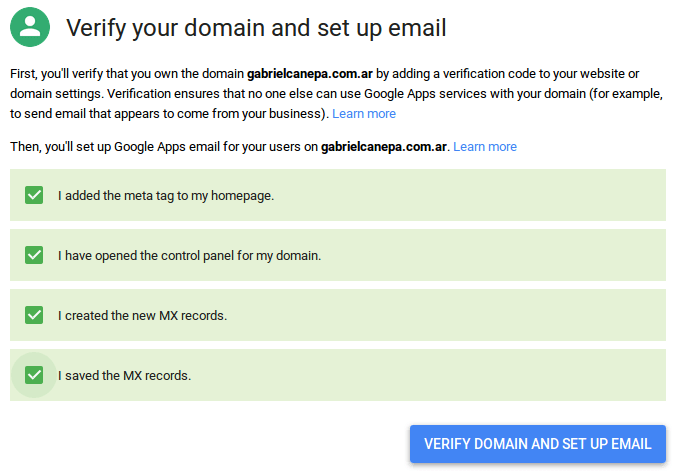Click the "I added the meta tag to my homepage" label

[x=166, y=196]
